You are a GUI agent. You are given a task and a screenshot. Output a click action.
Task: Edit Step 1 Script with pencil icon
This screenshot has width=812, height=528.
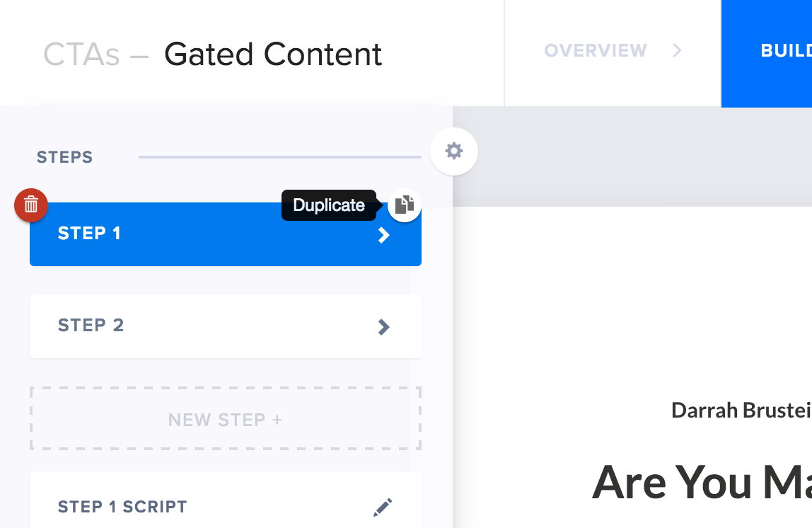(x=383, y=507)
